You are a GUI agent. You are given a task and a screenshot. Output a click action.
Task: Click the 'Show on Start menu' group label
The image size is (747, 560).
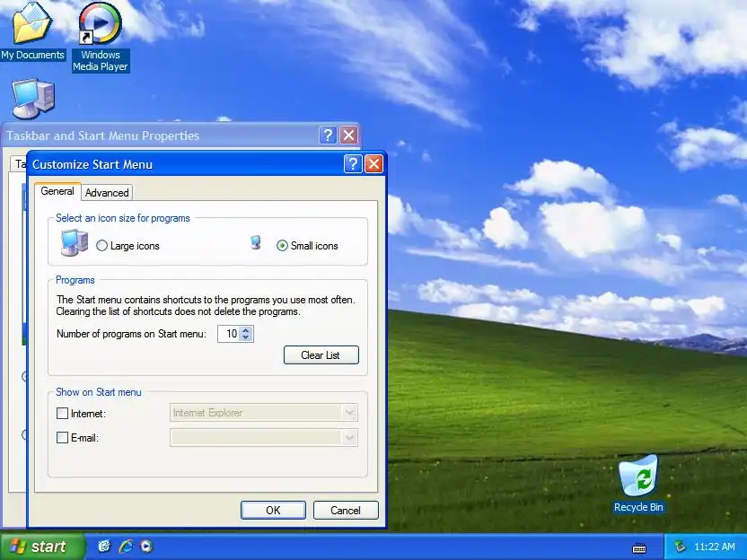pos(99,392)
